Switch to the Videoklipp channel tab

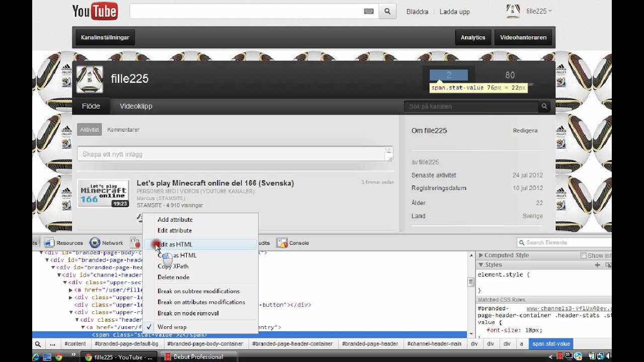(136, 107)
